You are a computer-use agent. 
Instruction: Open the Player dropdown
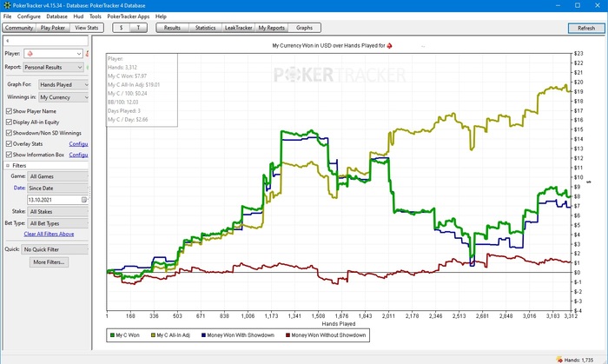pos(53,54)
